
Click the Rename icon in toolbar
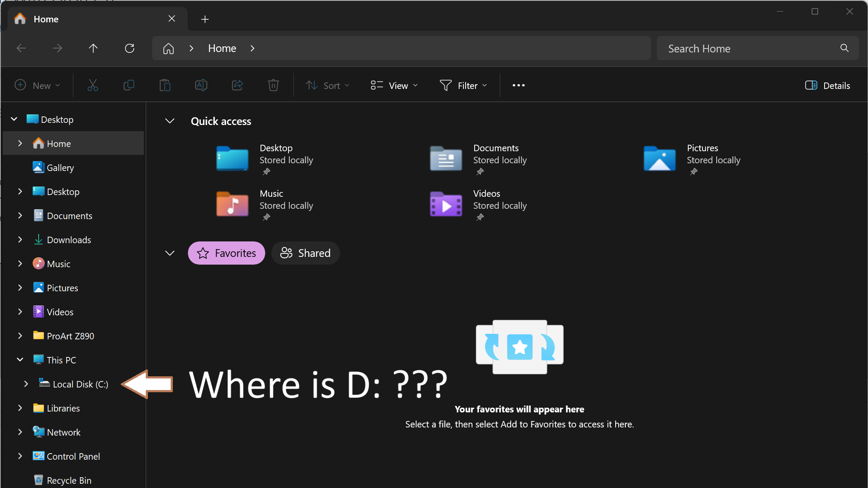pyautogui.click(x=201, y=85)
